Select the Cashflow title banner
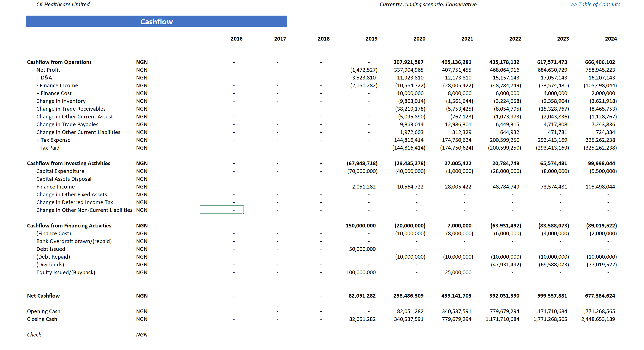 pyautogui.click(x=156, y=21)
